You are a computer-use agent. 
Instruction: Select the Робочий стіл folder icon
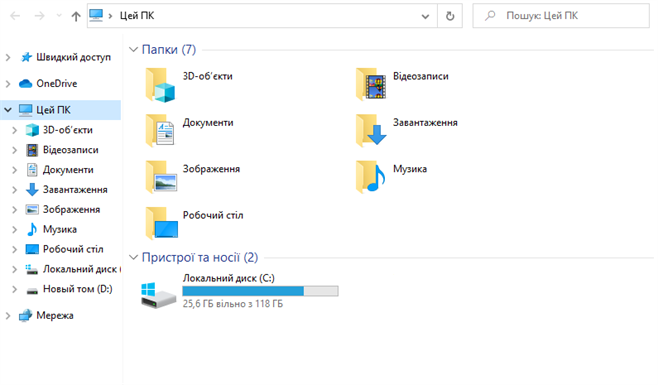pyautogui.click(x=161, y=223)
